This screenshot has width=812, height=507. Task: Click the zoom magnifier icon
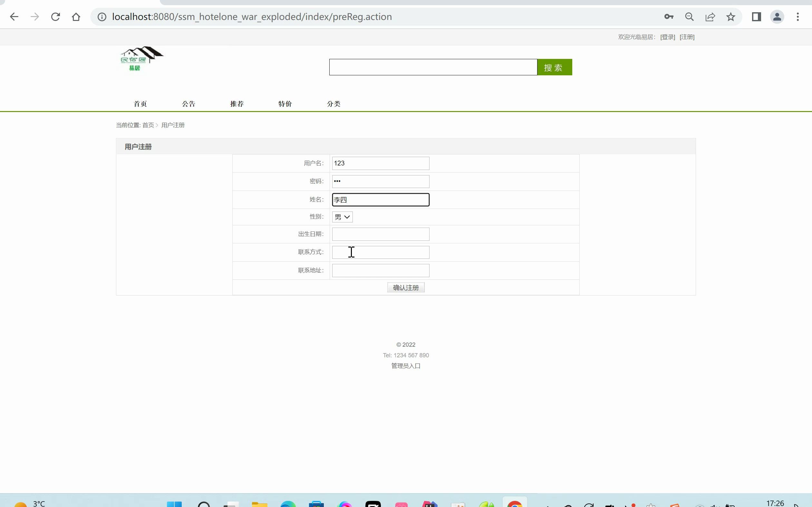click(x=690, y=16)
